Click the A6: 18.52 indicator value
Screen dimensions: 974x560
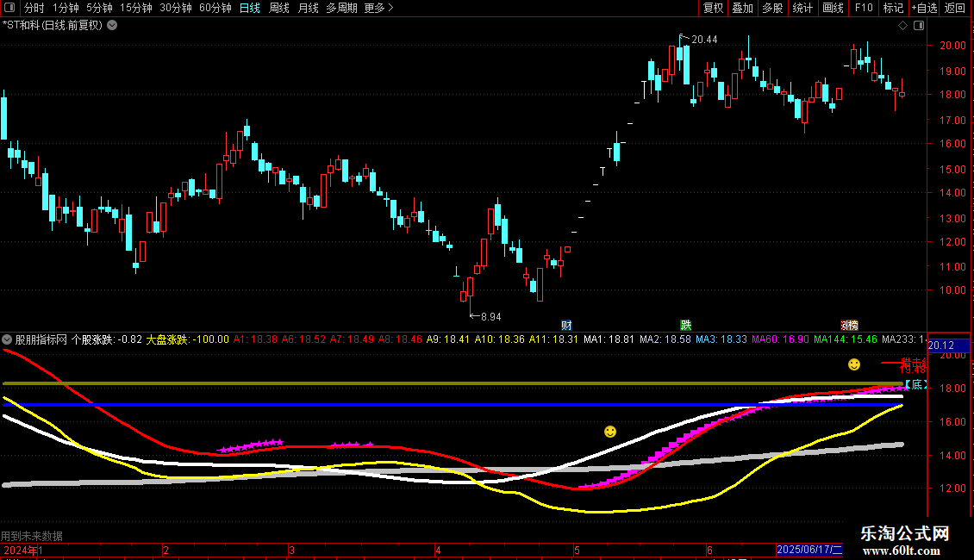coord(303,339)
